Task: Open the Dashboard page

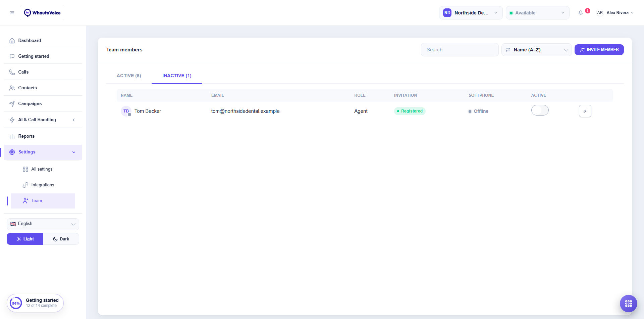Action: [x=43, y=40]
